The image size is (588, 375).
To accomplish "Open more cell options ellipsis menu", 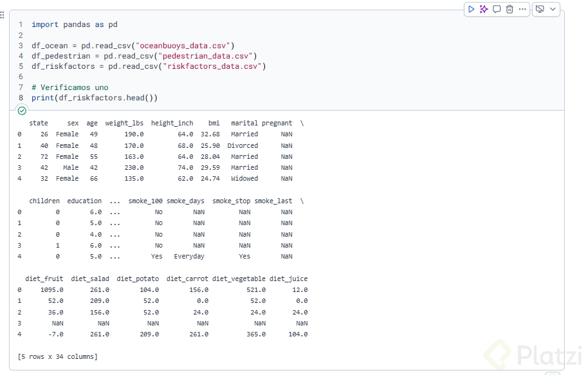I will pos(522,9).
